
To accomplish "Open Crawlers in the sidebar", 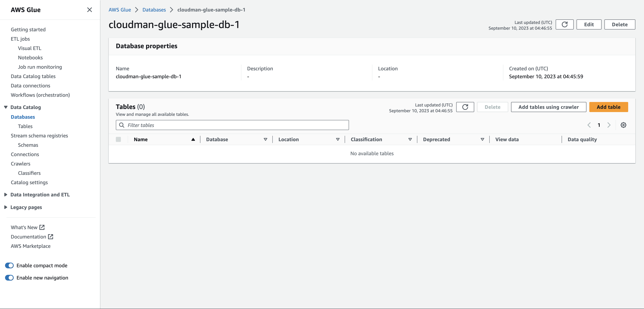I will (x=21, y=164).
